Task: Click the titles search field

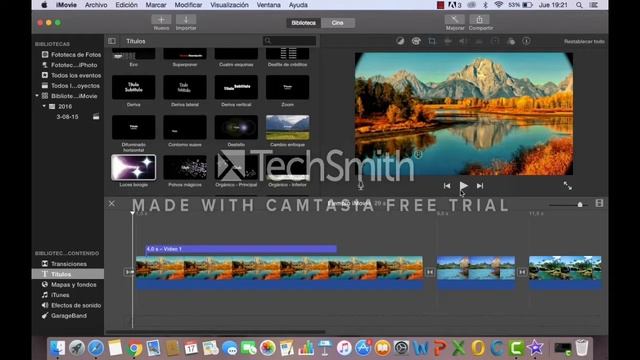Action: tap(289, 41)
